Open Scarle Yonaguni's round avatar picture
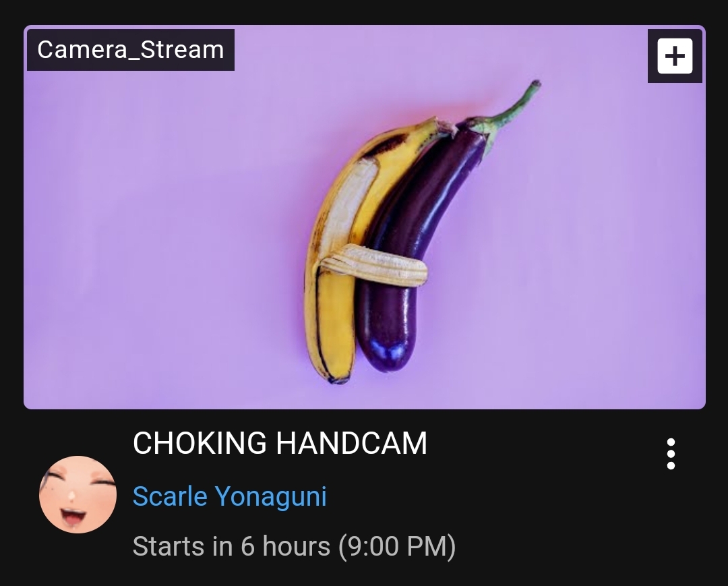728x586 pixels. [78, 494]
